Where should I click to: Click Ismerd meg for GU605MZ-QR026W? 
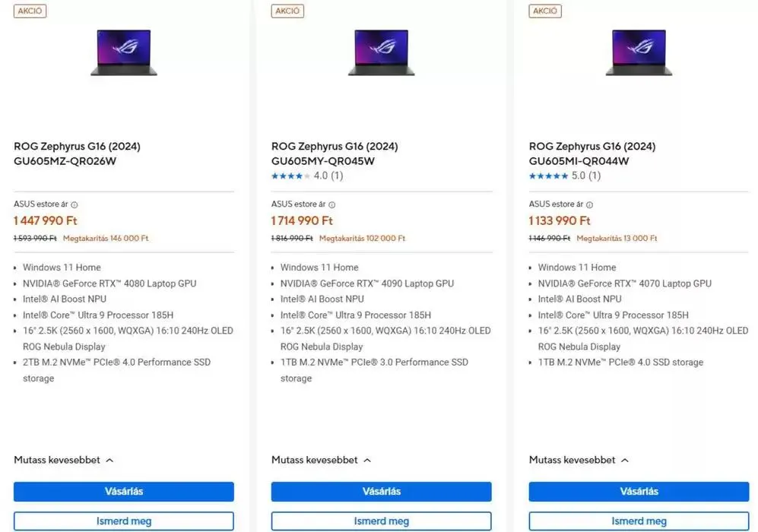123,521
